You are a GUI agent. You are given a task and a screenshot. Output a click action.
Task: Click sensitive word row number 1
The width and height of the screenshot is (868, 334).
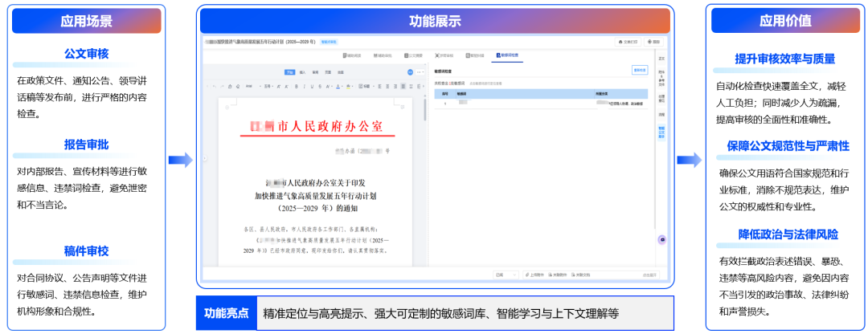(x=541, y=104)
